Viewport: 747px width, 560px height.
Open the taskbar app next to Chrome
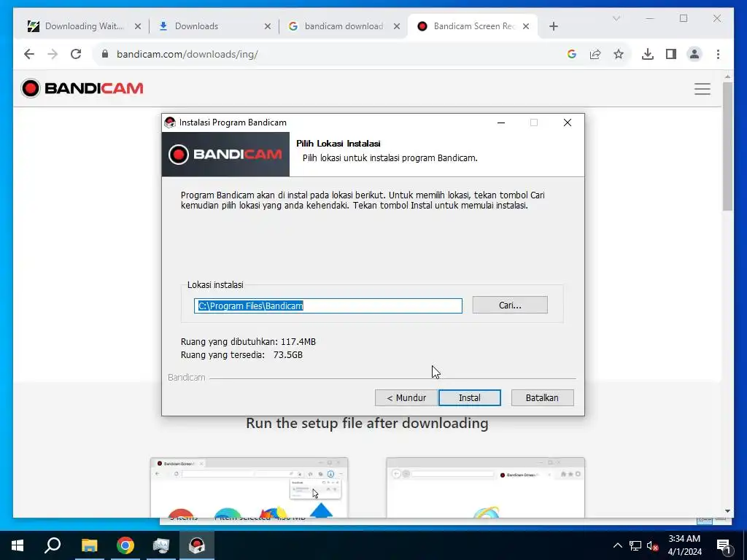tap(161, 545)
